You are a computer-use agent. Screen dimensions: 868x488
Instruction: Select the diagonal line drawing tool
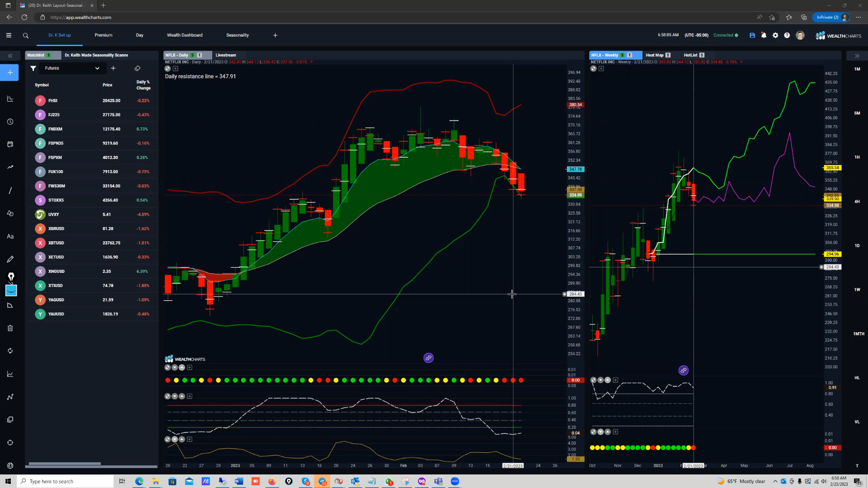coord(10,190)
